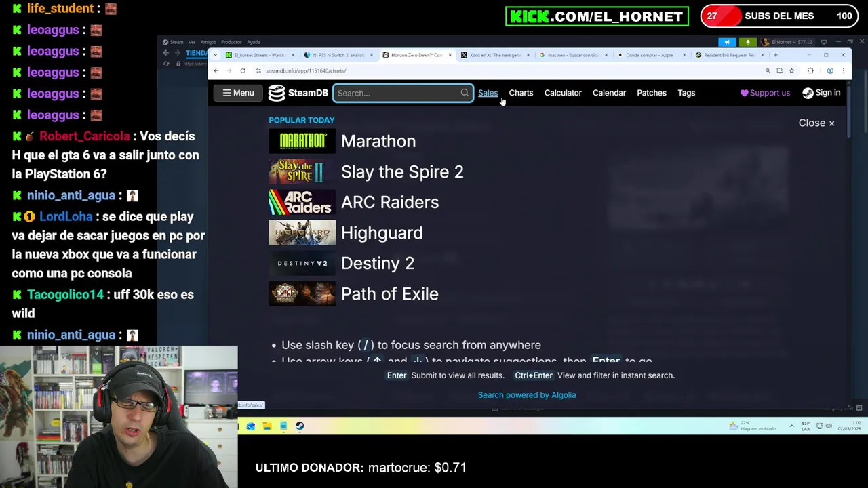Open the Outlook icon on the taskbar

[251, 426]
